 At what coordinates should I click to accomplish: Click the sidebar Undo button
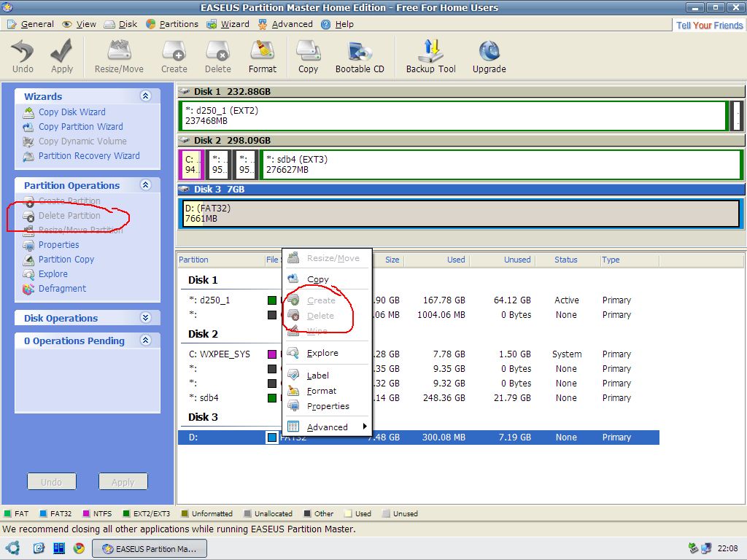coord(52,482)
